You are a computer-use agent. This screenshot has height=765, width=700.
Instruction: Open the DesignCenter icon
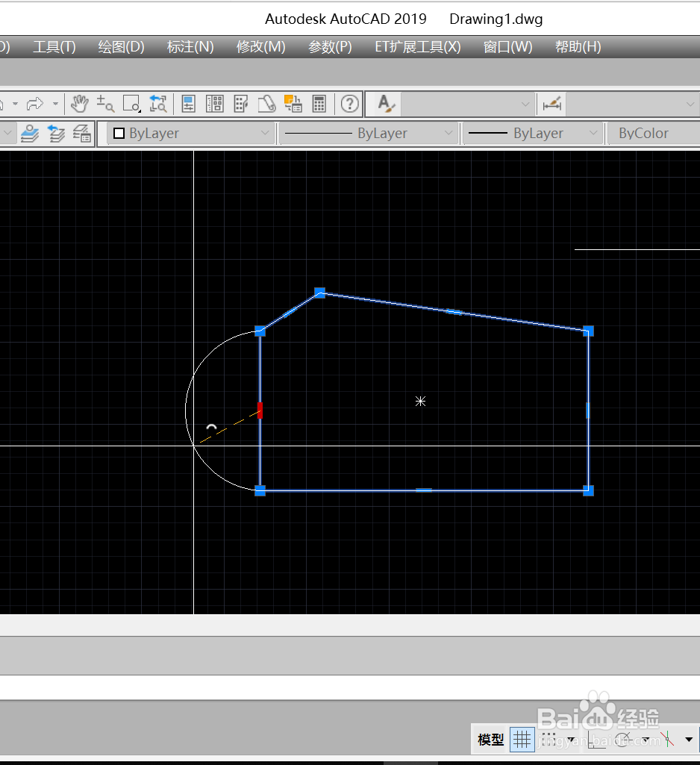point(215,104)
